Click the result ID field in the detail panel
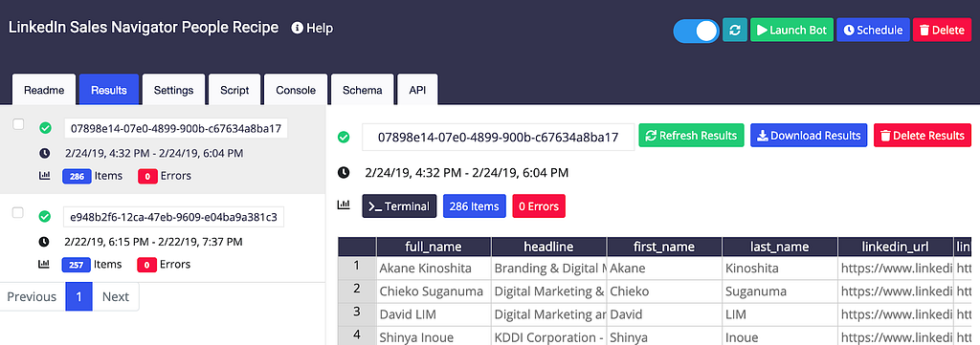980x345 pixels. point(498,138)
